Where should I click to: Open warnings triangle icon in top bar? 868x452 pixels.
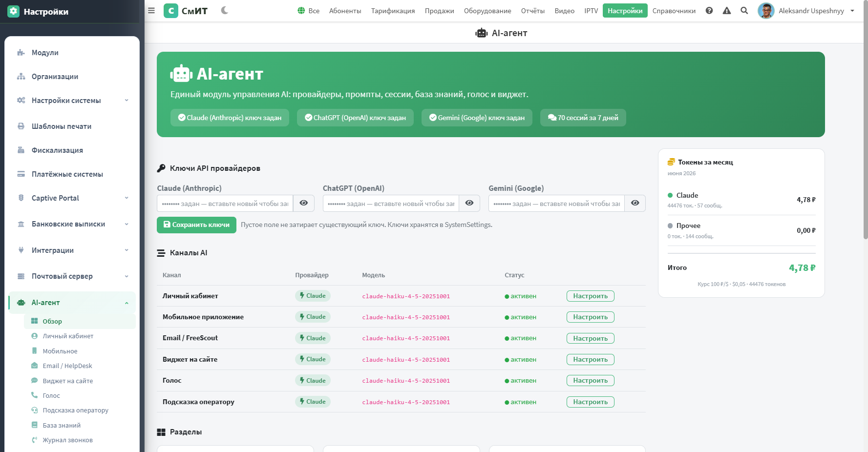pyautogui.click(x=727, y=11)
